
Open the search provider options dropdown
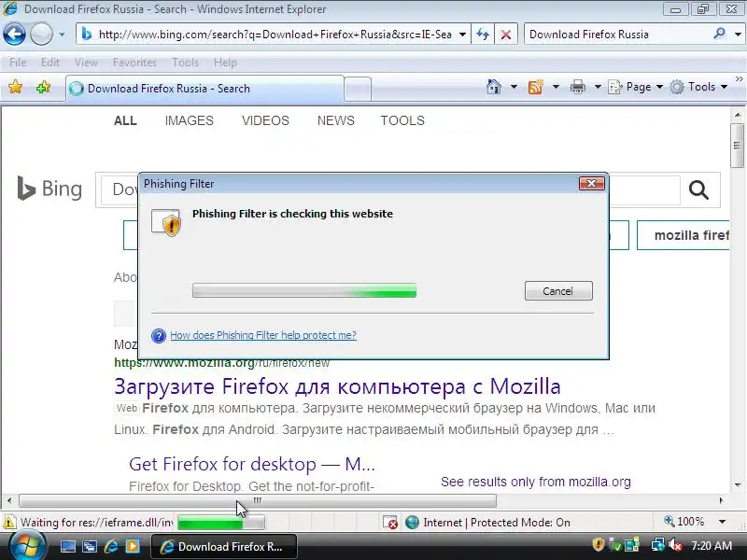[x=738, y=35]
